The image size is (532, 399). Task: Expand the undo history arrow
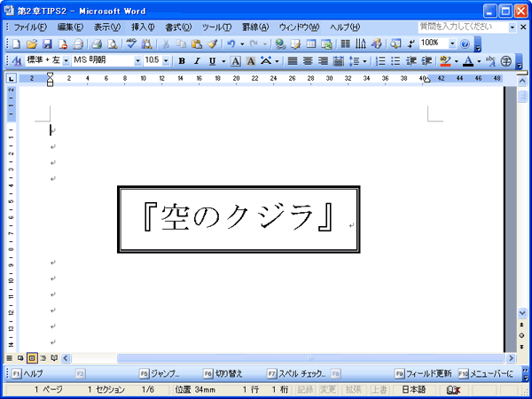pos(242,43)
